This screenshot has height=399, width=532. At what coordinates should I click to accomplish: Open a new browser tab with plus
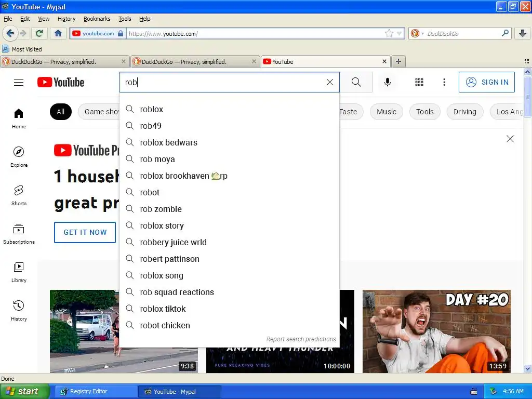[398, 61]
